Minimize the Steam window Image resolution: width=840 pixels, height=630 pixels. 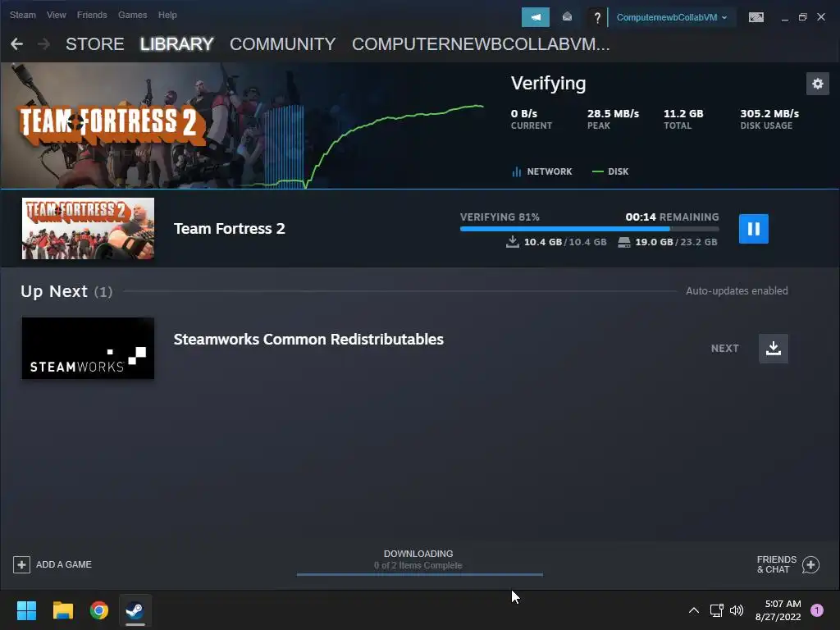coord(784,18)
